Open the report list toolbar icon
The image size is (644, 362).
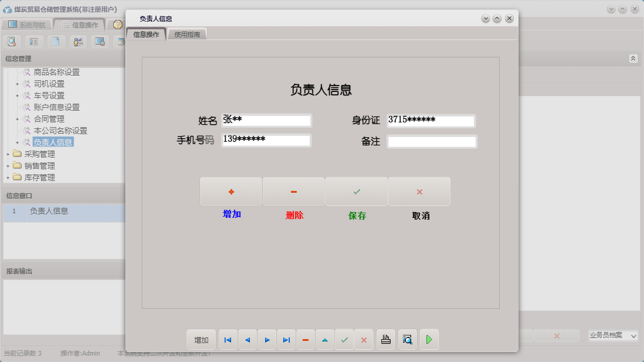pos(34,42)
